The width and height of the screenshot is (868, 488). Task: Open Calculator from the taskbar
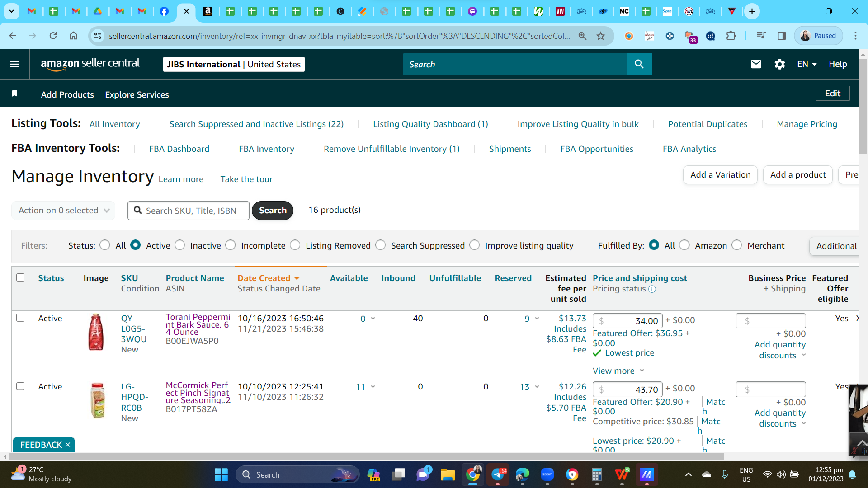[597, 474]
